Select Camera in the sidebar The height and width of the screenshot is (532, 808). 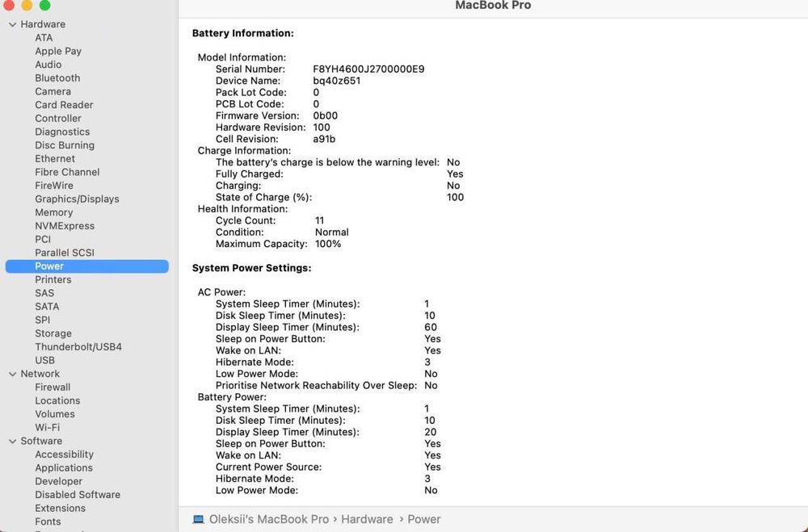[x=53, y=91]
